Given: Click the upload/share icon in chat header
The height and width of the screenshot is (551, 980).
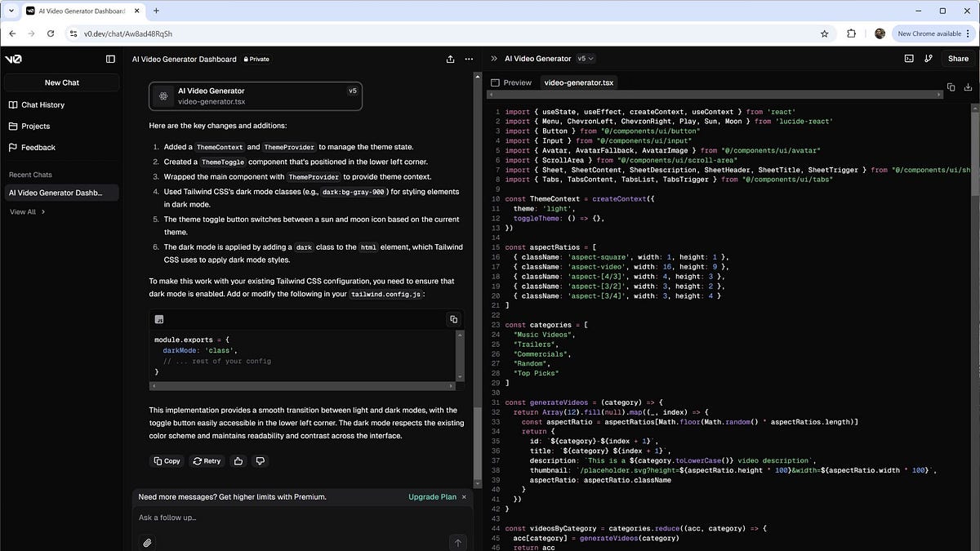Looking at the screenshot, I should (x=450, y=59).
